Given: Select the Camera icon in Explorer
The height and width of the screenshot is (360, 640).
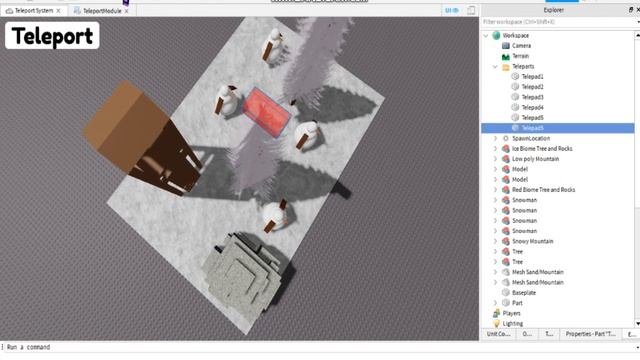Looking at the screenshot, I should 506,46.
